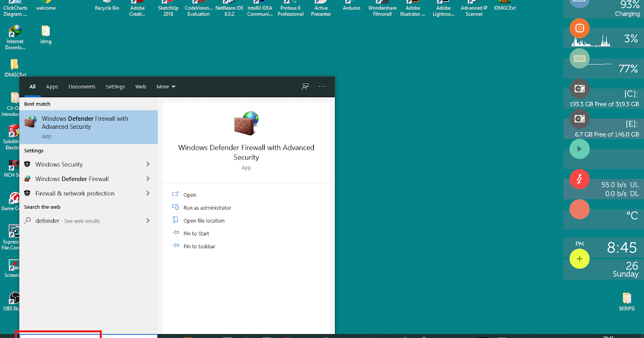
Task: Click the 'Windows Defender Firewall with Advanced Security' preview title
Action: coord(246,152)
